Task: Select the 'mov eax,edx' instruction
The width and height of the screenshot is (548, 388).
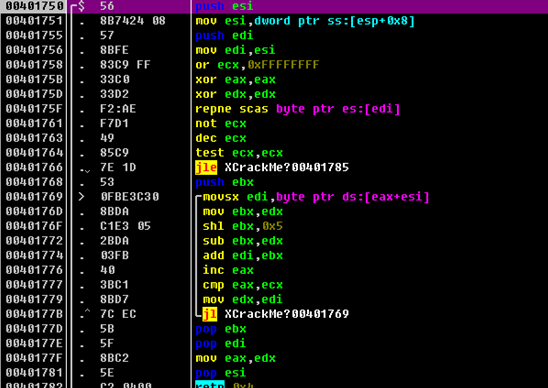Action: point(235,358)
